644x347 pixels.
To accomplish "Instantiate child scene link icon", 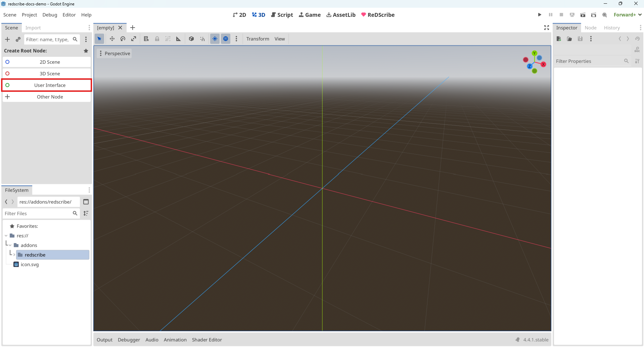I will click(x=18, y=39).
